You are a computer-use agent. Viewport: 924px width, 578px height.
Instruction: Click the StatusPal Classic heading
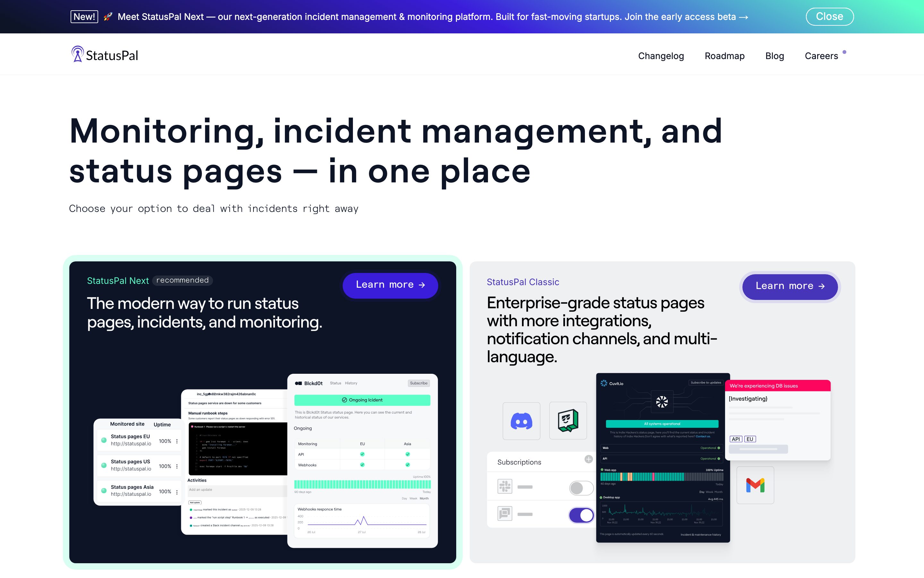(523, 282)
